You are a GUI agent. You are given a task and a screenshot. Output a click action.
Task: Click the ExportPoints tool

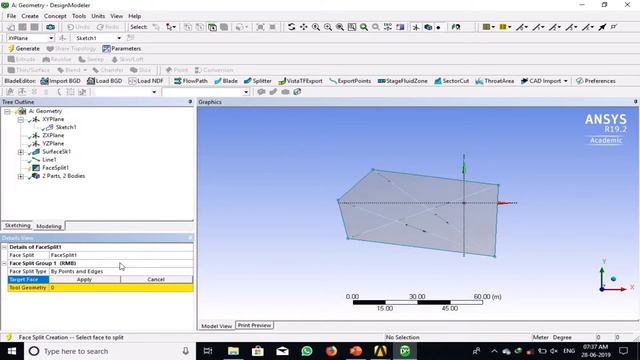point(350,81)
